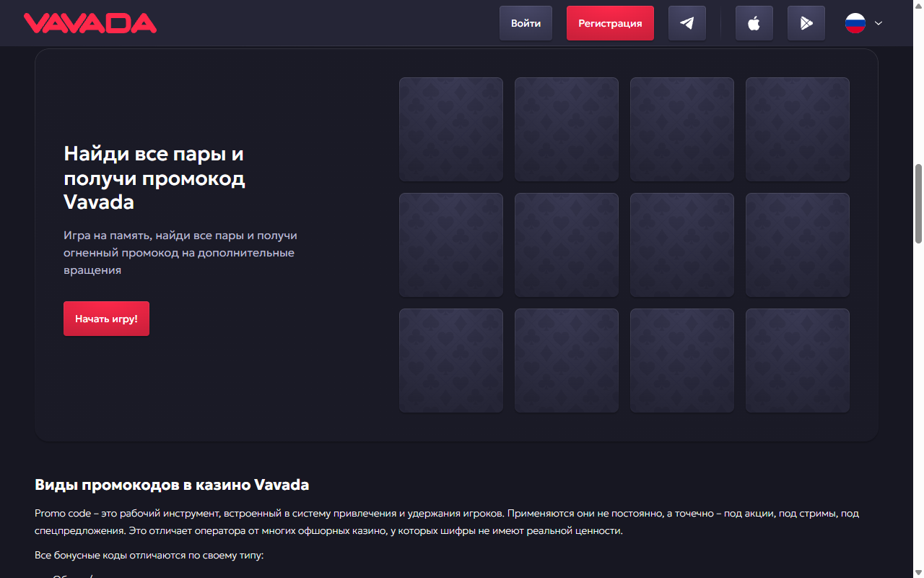Image resolution: width=924 pixels, height=578 pixels.
Task: Click the description starting Игра на память
Action: 180,253
